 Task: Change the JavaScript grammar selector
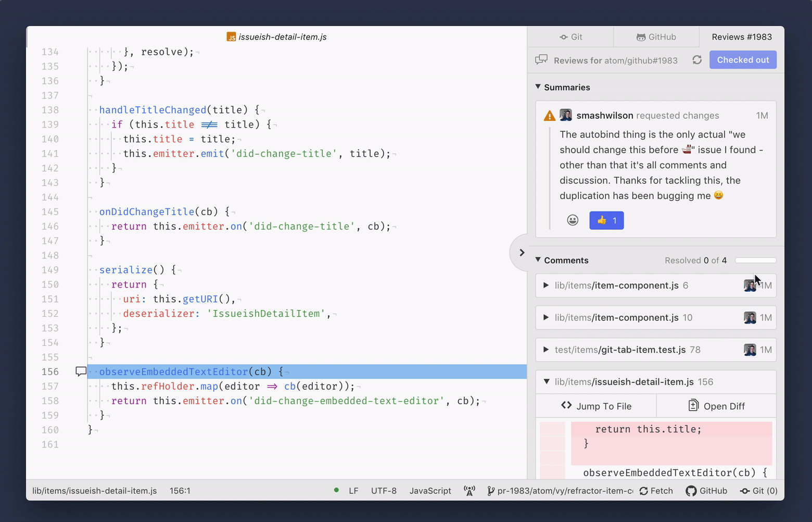[x=430, y=491]
